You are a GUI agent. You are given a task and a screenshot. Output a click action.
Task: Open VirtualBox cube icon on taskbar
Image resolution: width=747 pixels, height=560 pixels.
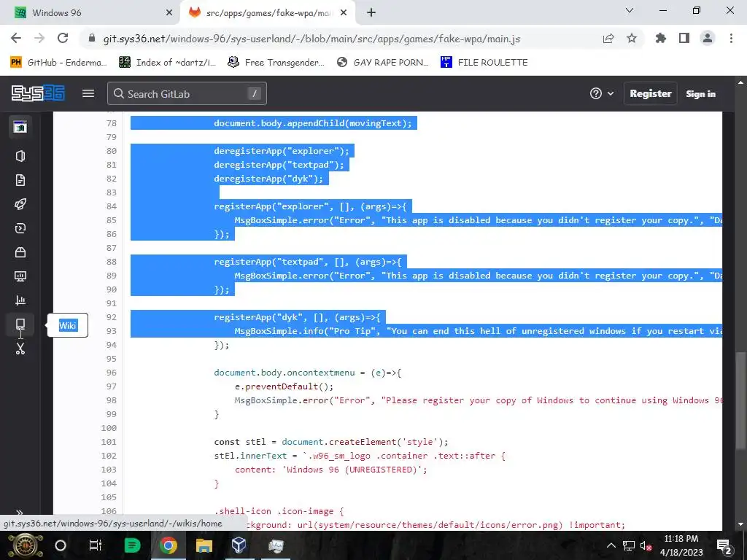[x=239, y=545]
